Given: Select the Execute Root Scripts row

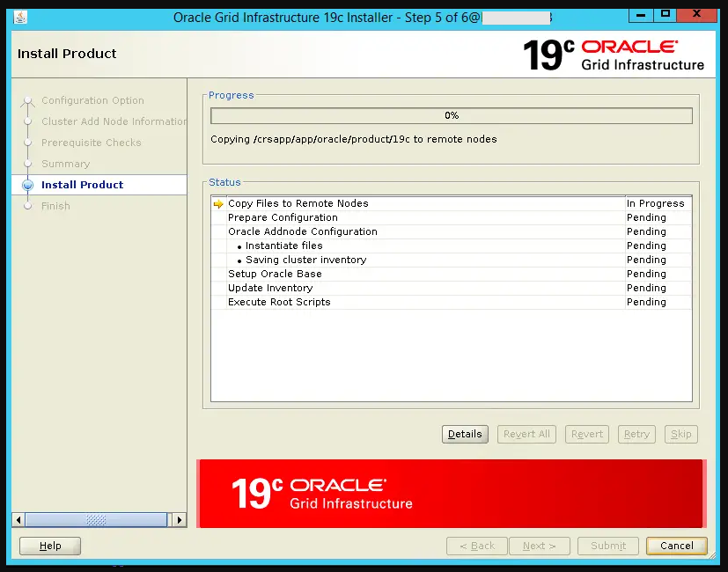Looking at the screenshot, I should (452, 302).
